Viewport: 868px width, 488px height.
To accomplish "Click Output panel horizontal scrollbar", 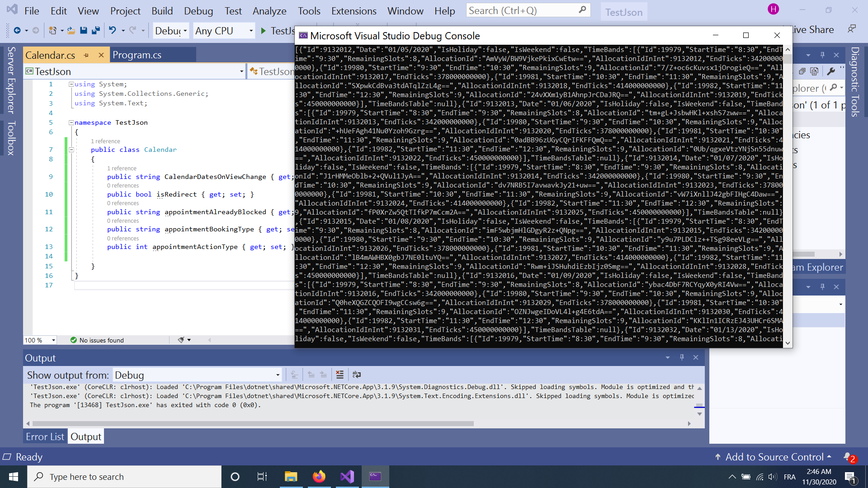I will pos(252,424).
